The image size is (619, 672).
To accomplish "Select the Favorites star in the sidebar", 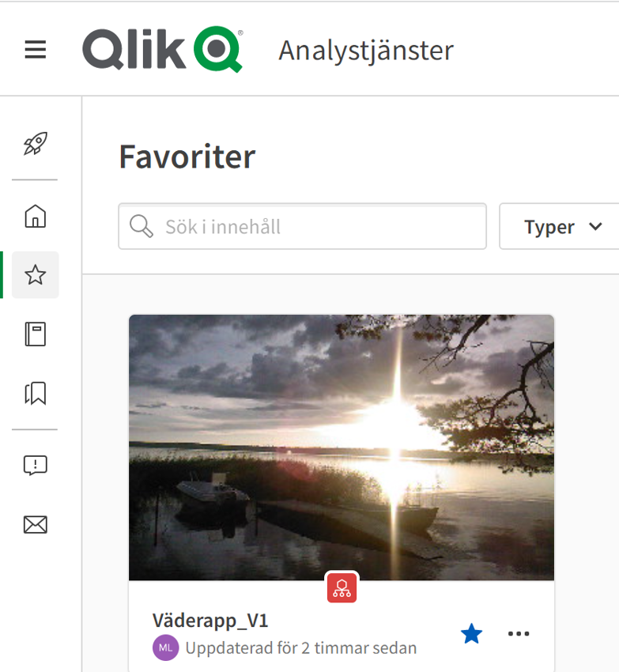I will pos(35,274).
